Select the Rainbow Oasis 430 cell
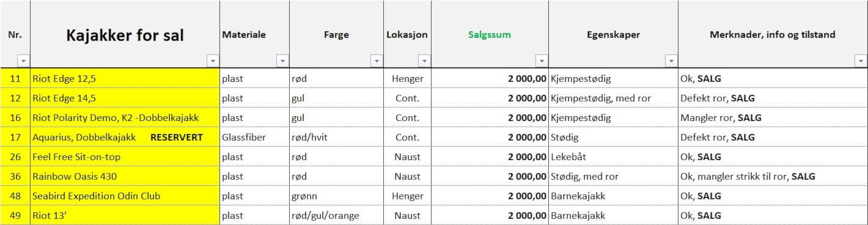 tap(125, 176)
